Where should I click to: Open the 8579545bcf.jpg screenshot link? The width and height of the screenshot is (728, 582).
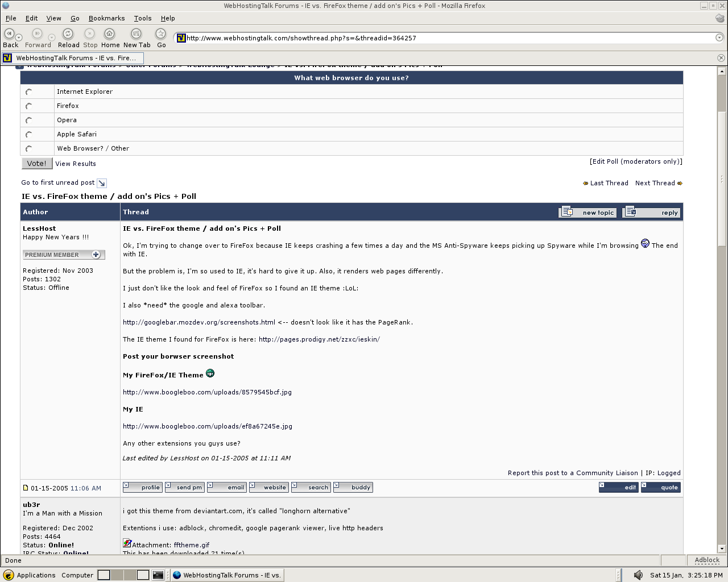click(x=207, y=392)
